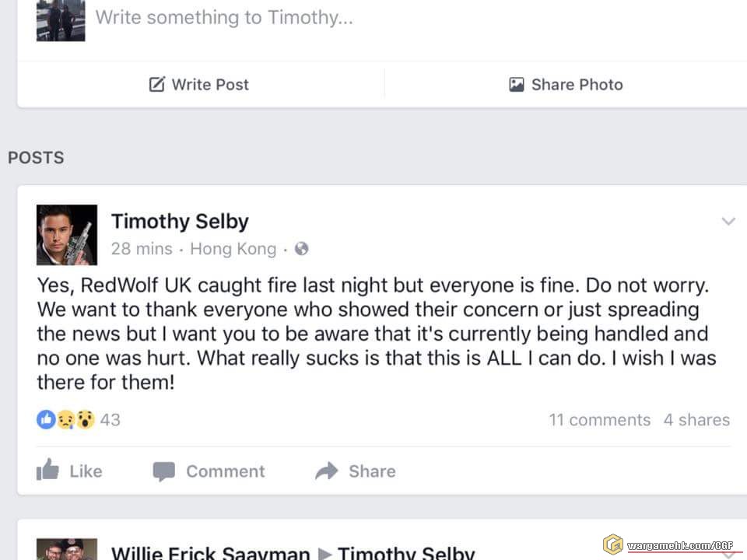Click the Share Photo picture icon

pyautogui.click(x=517, y=85)
